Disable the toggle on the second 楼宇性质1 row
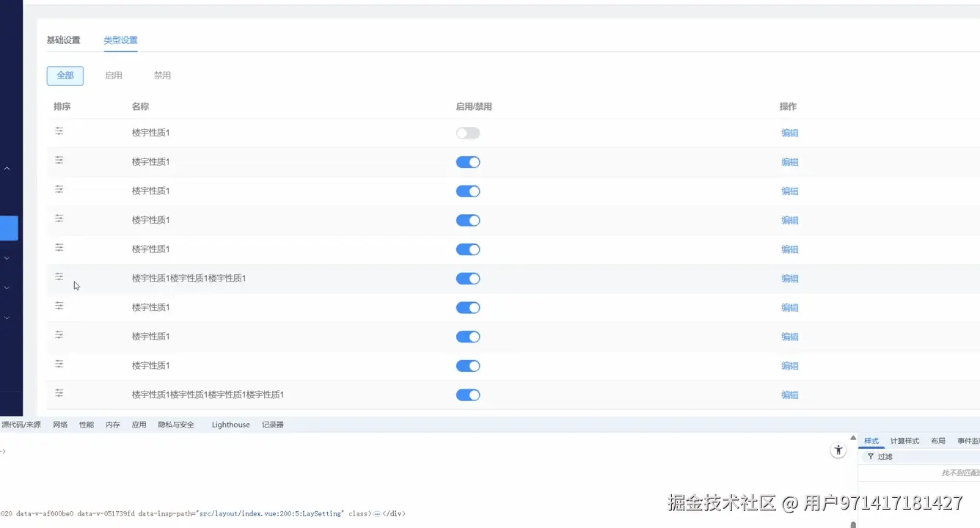The image size is (980, 528). click(467, 162)
